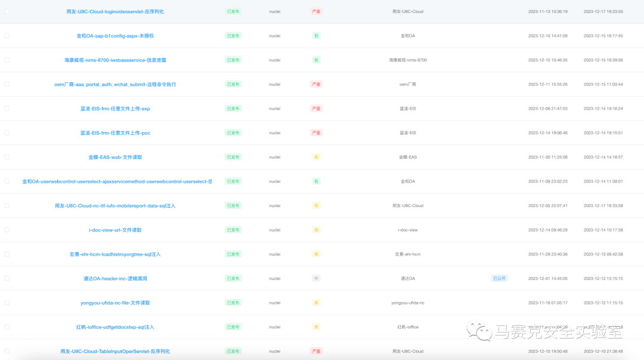Open the 蓝凌-EIS-frm-任意文件上传-poc link
644x360 pixels.
click(115, 133)
